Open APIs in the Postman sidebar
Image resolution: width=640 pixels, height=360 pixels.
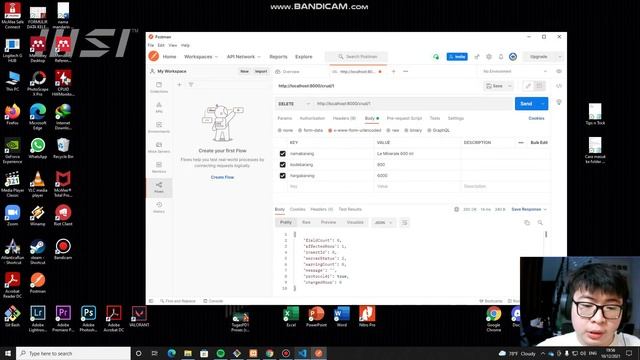tap(159, 107)
